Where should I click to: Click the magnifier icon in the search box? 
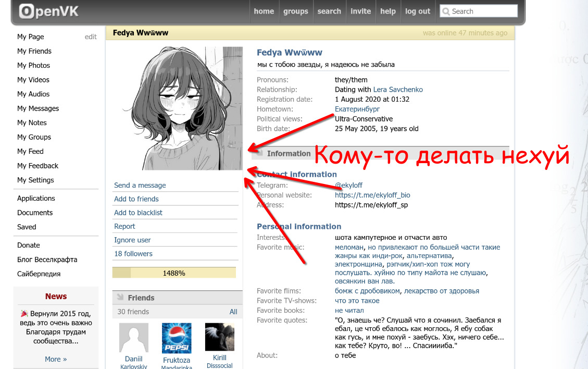(446, 11)
